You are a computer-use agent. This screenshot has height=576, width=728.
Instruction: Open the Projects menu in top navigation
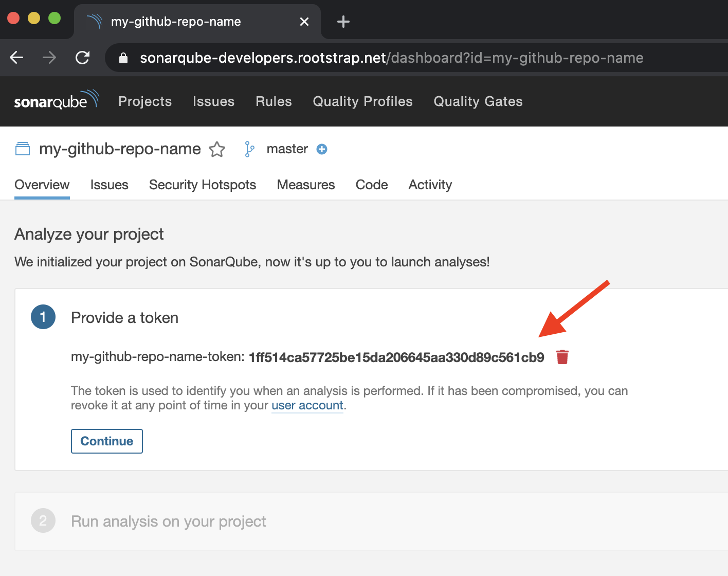pyautogui.click(x=145, y=101)
